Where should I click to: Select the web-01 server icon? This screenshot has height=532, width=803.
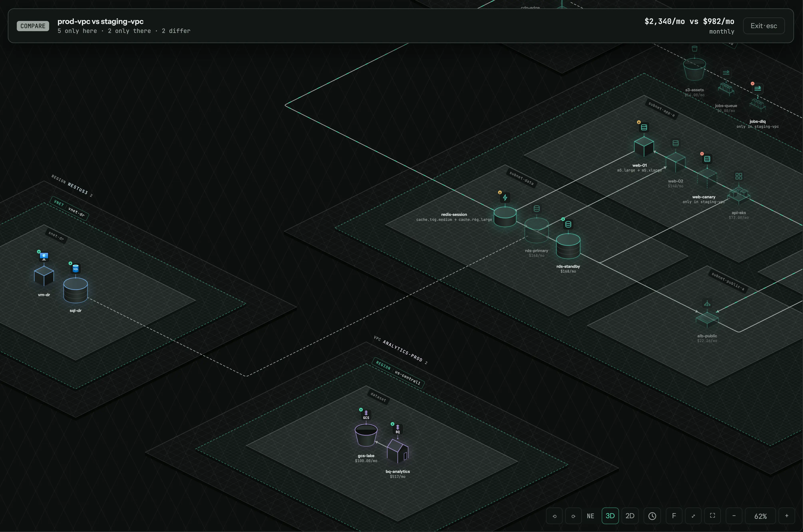click(644, 127)
